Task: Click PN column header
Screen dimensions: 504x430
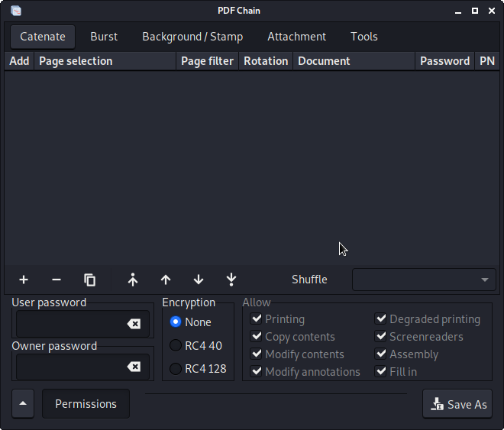Action: [x=487, y=61]
